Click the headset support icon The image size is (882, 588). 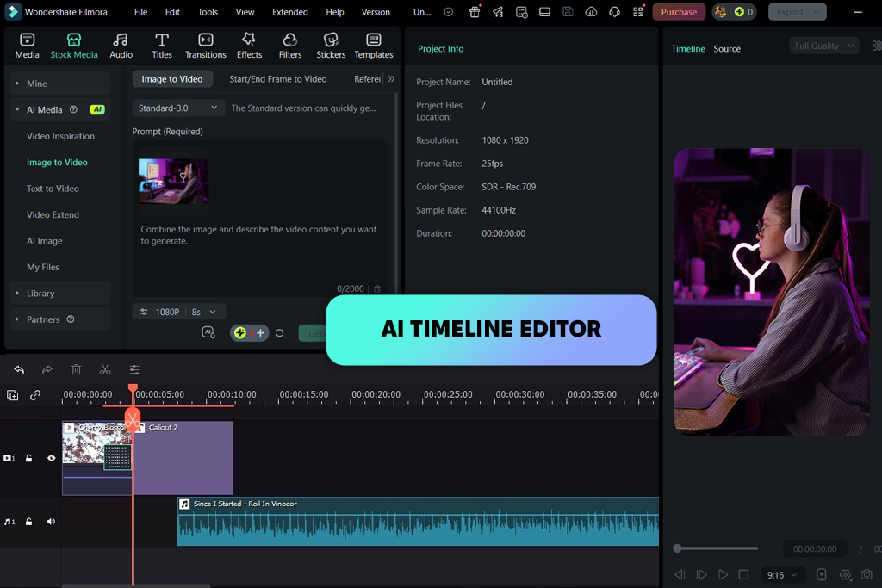pos(614,12)
